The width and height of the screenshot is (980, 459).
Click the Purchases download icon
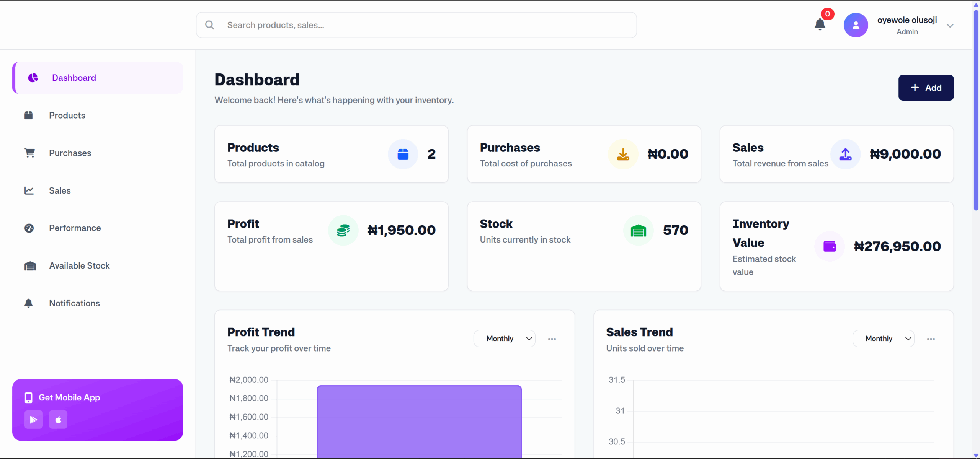(x=623, y=154)
